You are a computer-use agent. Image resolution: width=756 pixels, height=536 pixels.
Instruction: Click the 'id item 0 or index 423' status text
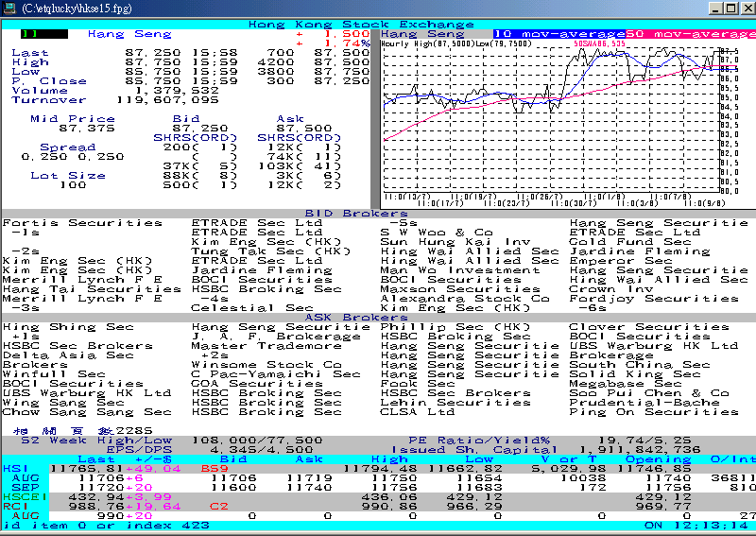click(106, 526)
